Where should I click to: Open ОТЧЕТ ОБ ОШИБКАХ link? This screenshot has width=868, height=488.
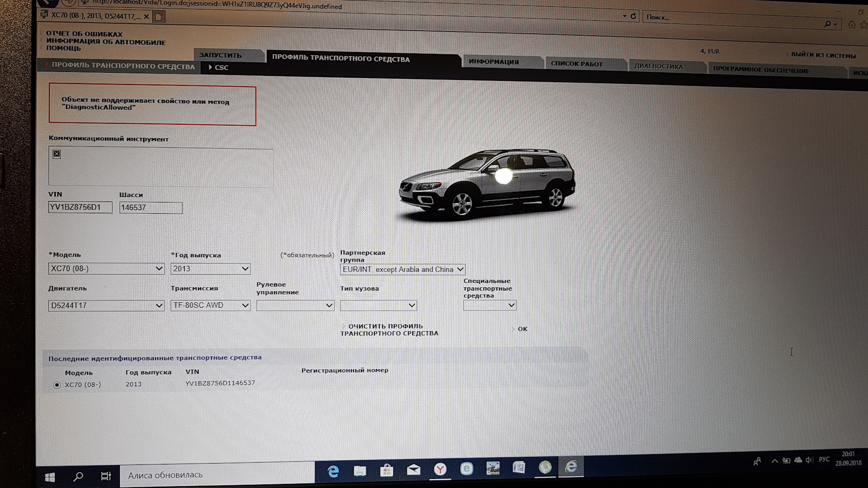pos(84,34)
